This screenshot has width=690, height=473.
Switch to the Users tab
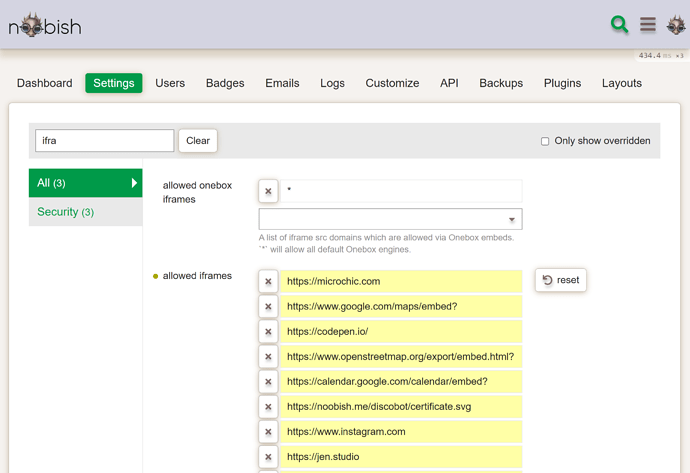pos(170,83)
